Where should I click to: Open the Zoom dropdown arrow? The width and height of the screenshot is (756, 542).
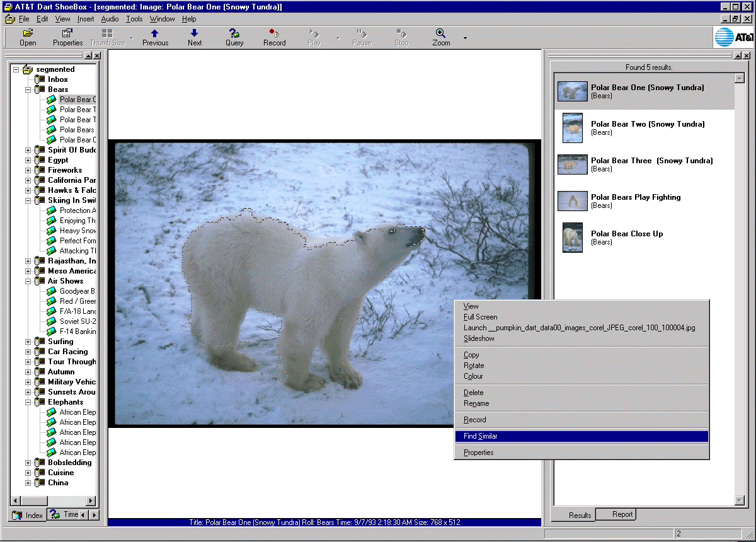465,38
